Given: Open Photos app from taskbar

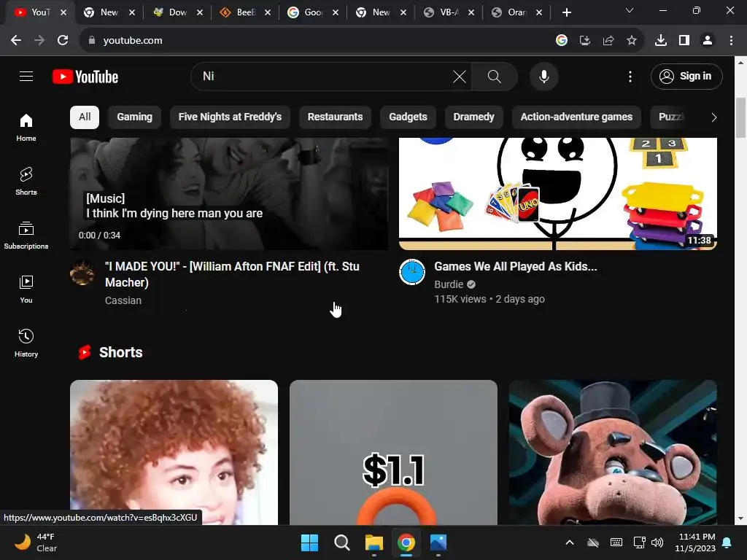Looking at the screenshot, I should coord(438,542).
